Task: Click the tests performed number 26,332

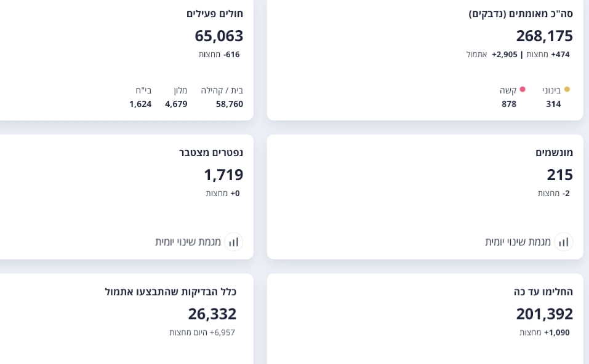Action: pos(212,314)
